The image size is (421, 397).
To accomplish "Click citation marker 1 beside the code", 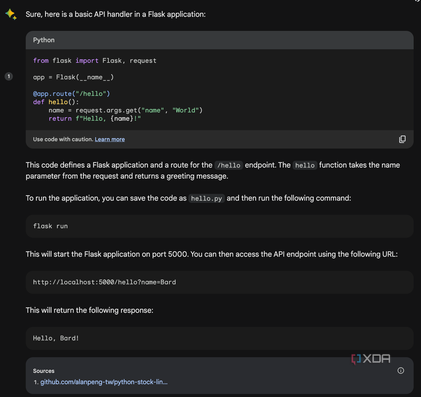I will tap(9, 76).
